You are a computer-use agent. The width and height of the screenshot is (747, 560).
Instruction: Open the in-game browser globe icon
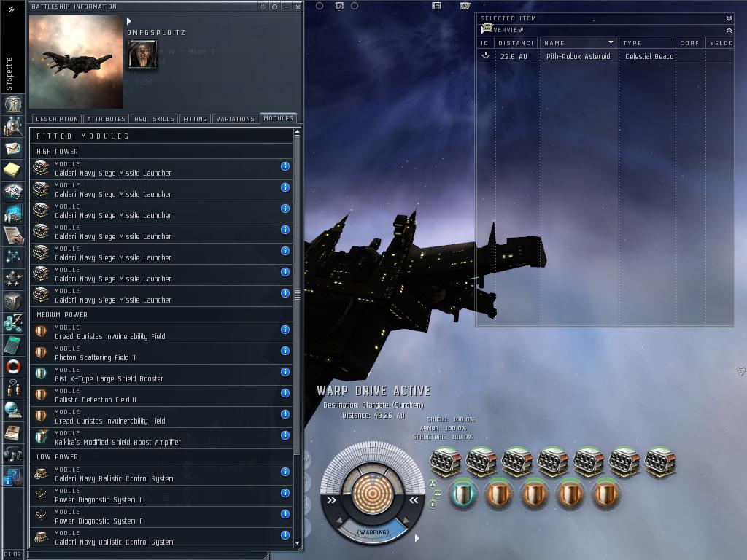(12, 410)
